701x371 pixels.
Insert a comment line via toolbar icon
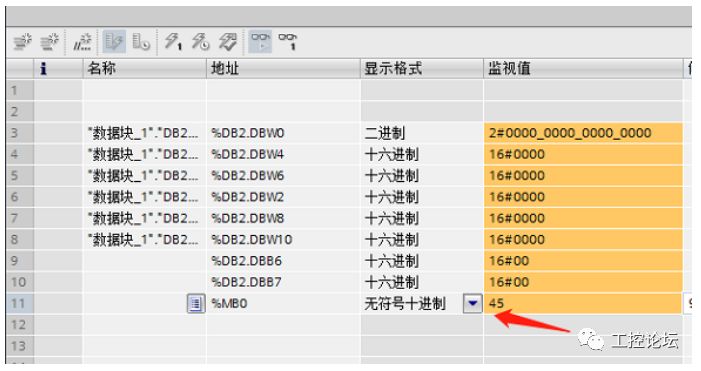point(83,42)
